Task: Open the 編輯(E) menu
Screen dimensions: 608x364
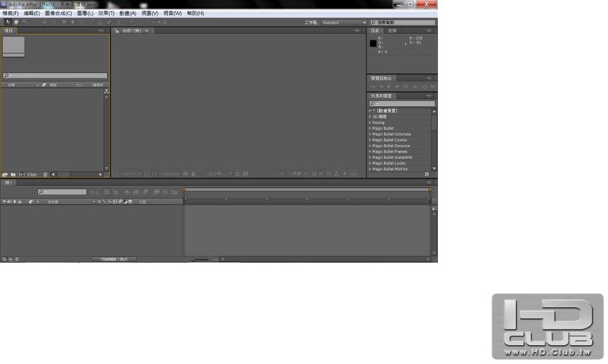Action: tap(32, 13)
